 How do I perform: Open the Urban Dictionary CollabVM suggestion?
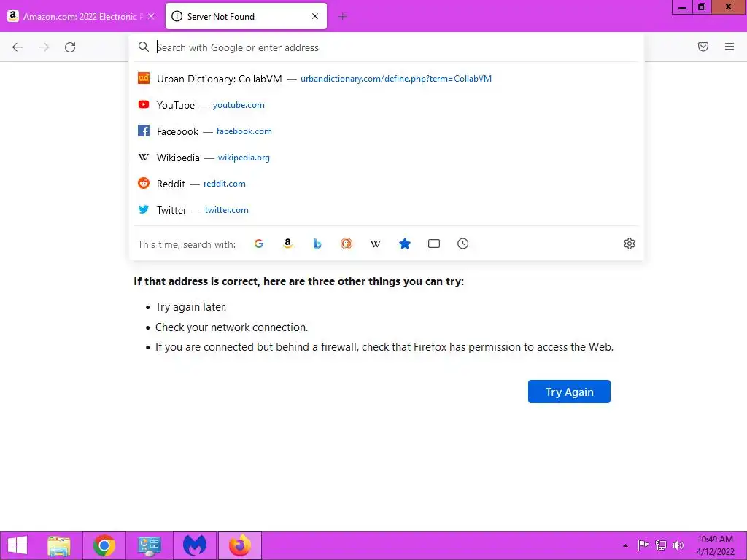(386, 79)
